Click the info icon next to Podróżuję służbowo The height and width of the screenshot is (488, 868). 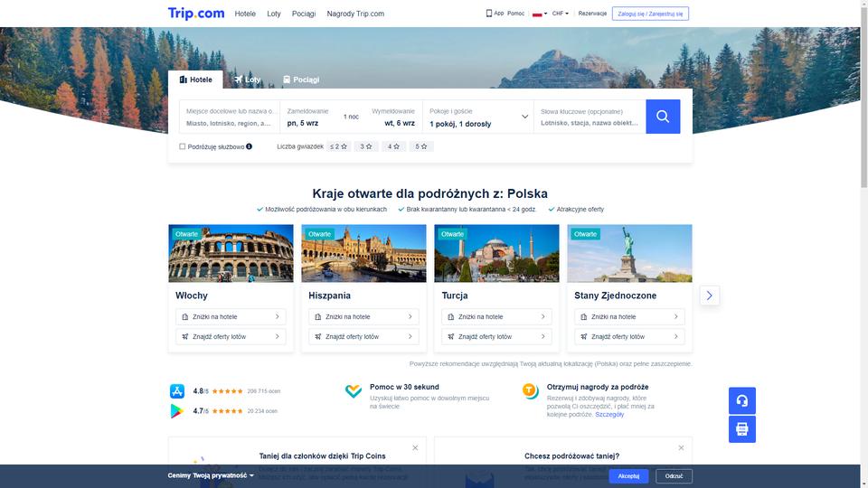pyautogui.click(x=250, y=146)
